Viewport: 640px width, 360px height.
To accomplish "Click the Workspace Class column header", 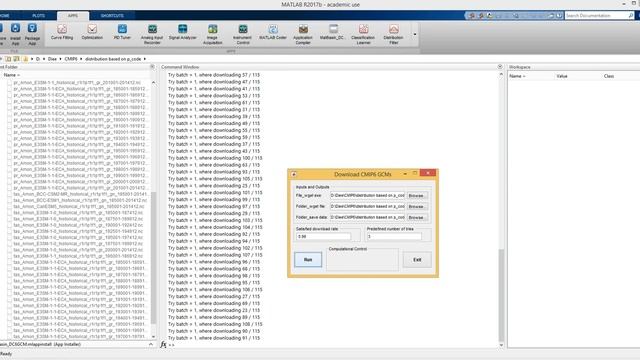I will pyautogui.click(x=609, y=76).
